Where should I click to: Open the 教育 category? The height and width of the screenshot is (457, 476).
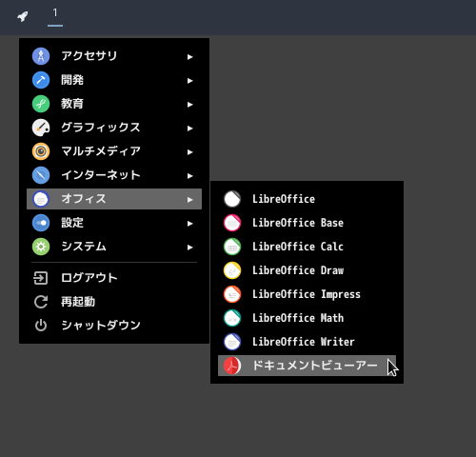tap(114, 104)
